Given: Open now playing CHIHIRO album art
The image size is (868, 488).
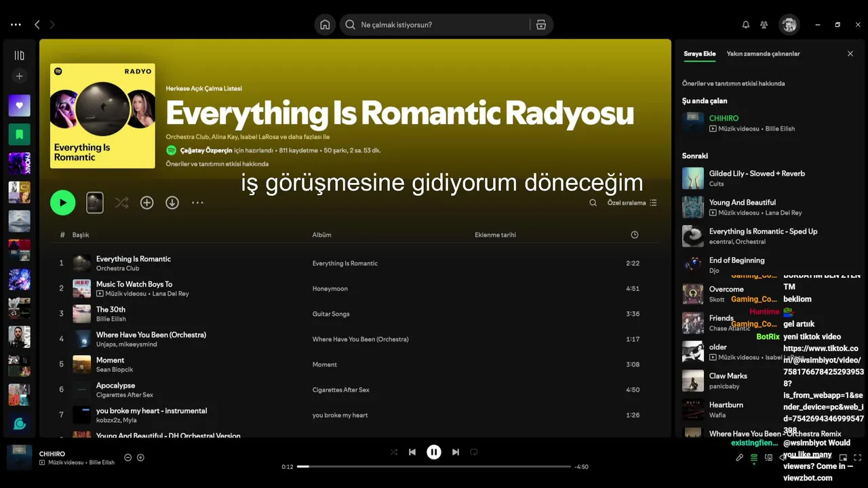Looking at the screenshot, I should point(20,457).
